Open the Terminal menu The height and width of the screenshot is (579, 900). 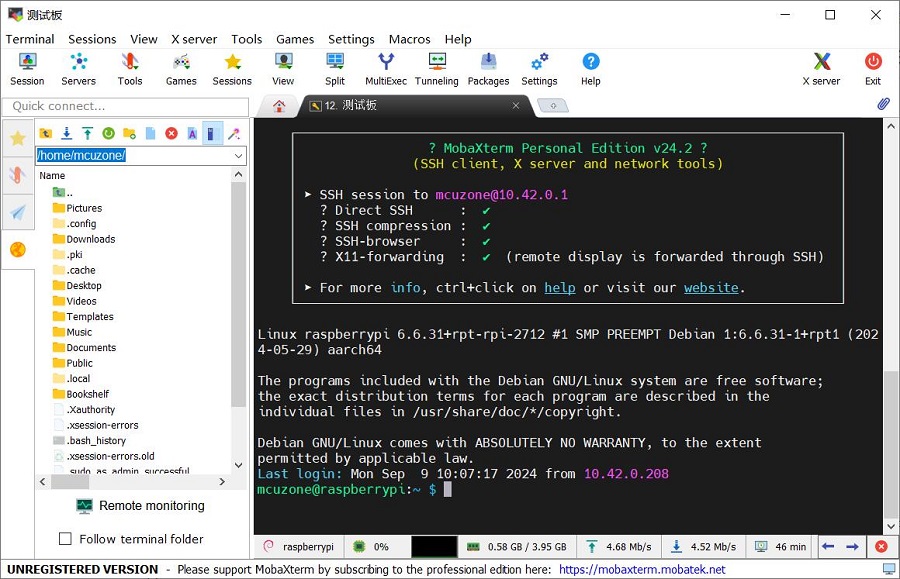[30, 39]
